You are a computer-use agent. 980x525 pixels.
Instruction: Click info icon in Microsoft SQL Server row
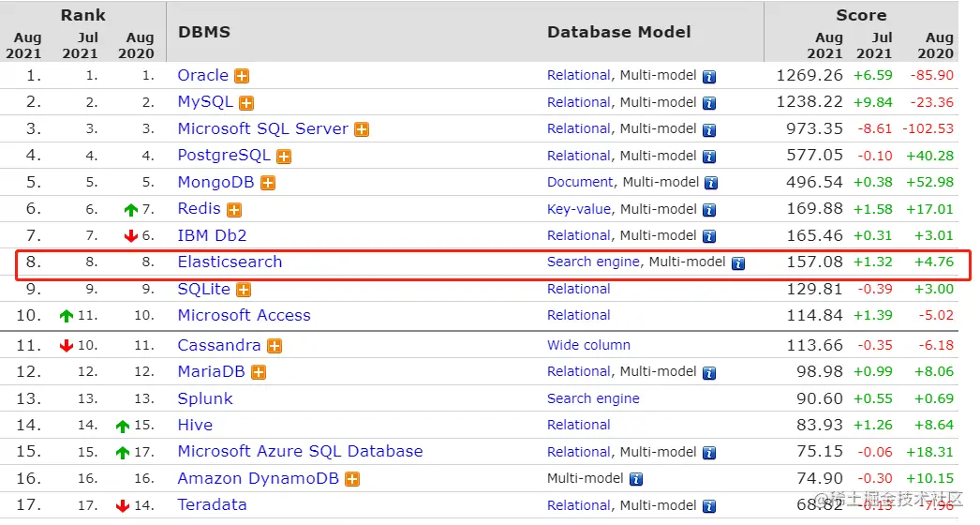(709, 130)
